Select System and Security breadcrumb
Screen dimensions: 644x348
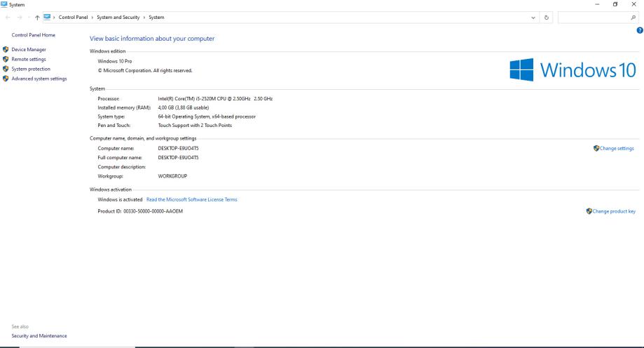(x=118, y=18)
